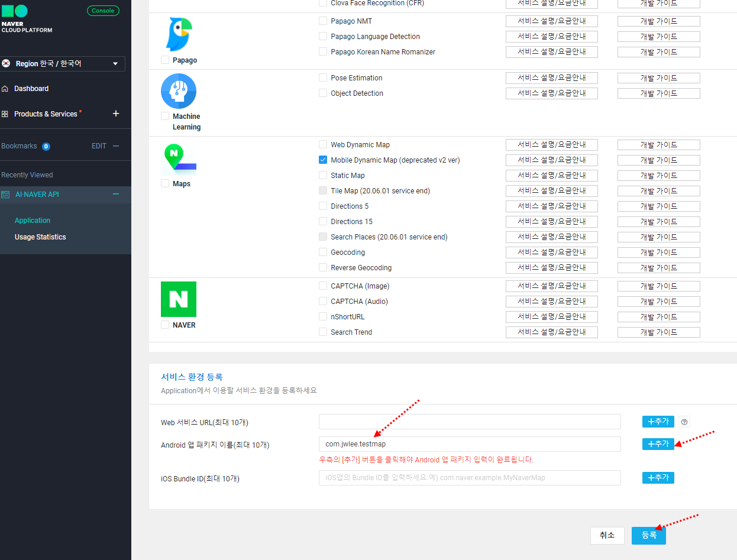Viewport: 737px width, 560px height.
Task: Open 개발 가이드 for Object Detection
Action: pyautogui.click(x=659, y=93)
